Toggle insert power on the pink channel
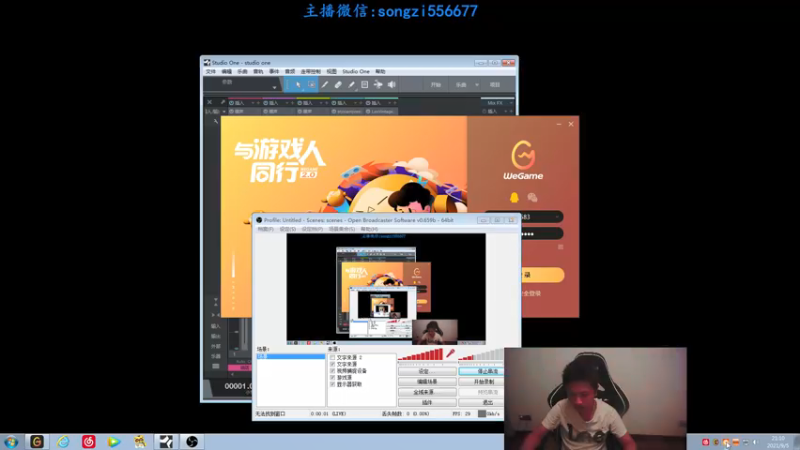 click(x=232, y=103)
